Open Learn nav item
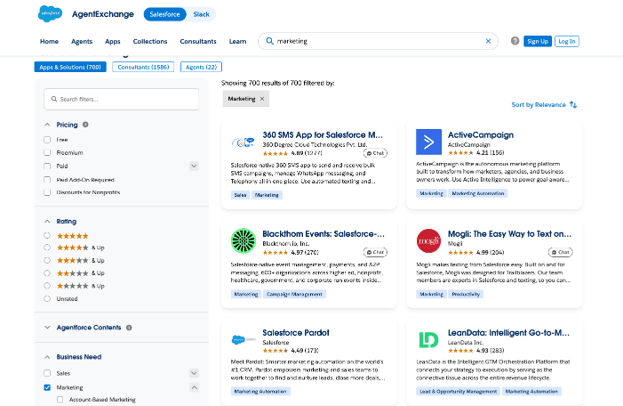 (x=238, y=41)
